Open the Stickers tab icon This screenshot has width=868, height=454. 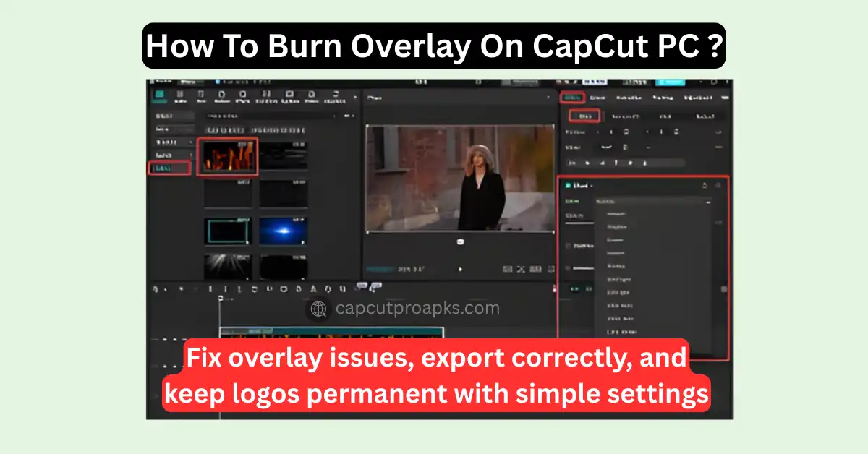pos(222,96)
